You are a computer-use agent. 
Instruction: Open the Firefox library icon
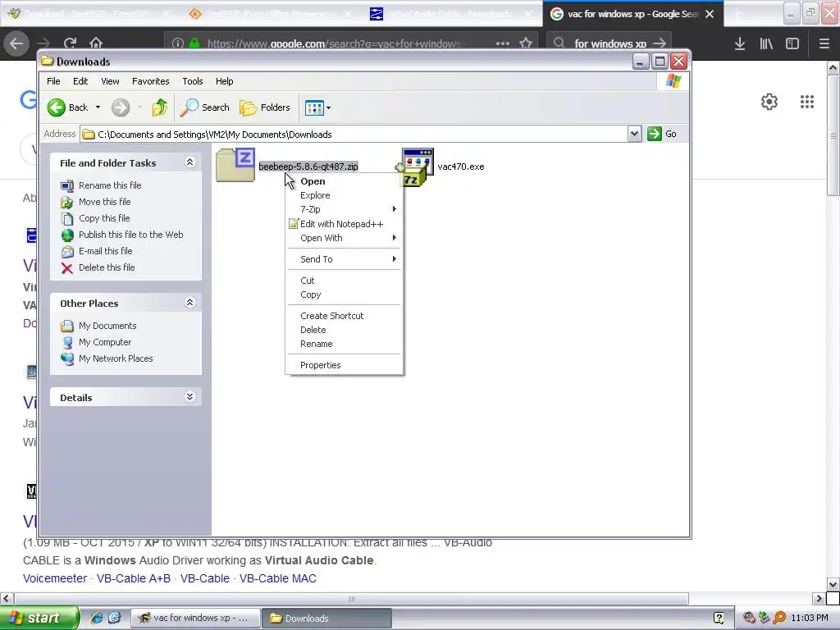tap(766, 43)
